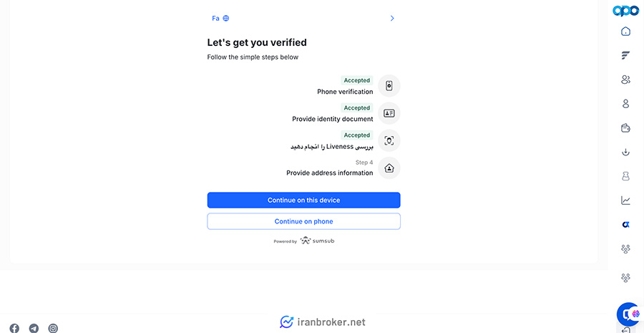Click the chevron arrow near the header
The height and width of the screenshot is (333, 644).
click(x=392, y=18)
